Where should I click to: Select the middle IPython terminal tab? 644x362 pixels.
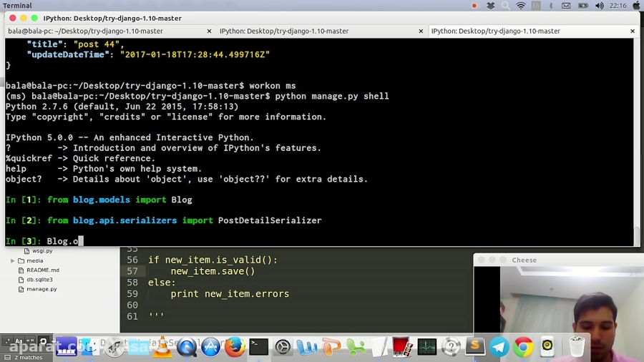(284, 31)
